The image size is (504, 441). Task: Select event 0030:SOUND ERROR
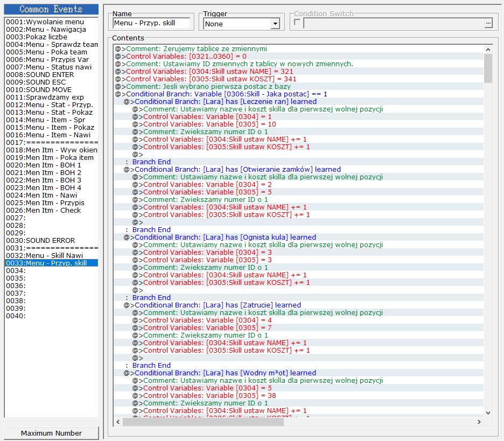(x=52, y=241)
